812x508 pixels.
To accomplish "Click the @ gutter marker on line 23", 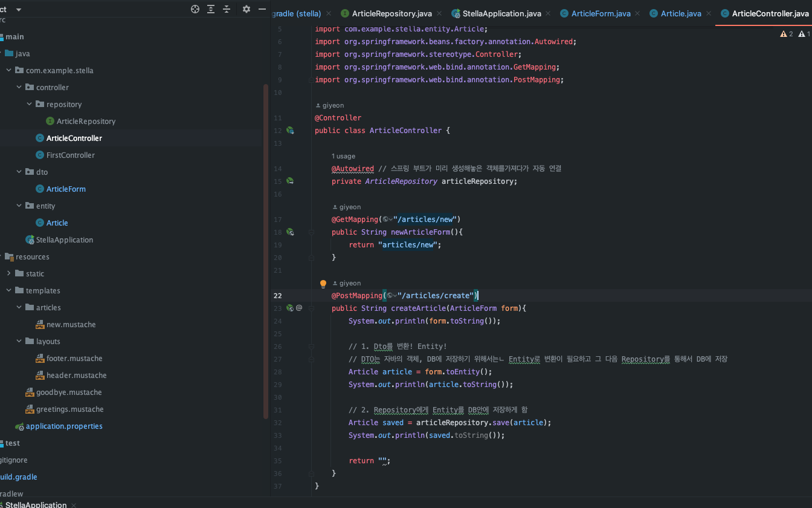I will (x=299, y=308).
